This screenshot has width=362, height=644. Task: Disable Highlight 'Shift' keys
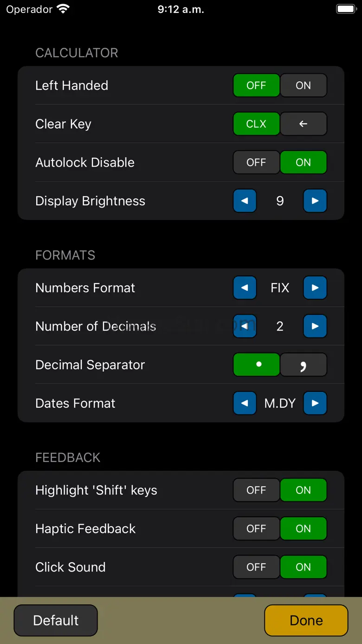tap(256, 490)
